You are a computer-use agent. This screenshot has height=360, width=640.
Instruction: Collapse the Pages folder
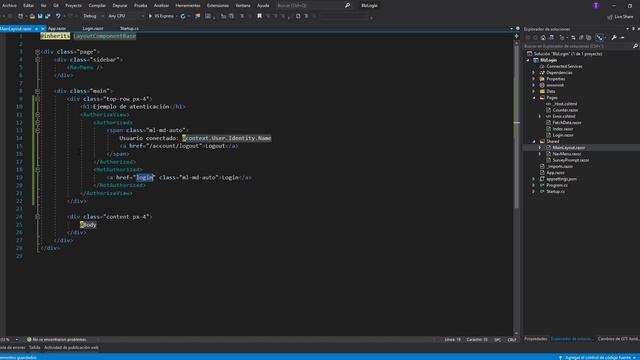(x=533, y=98)
